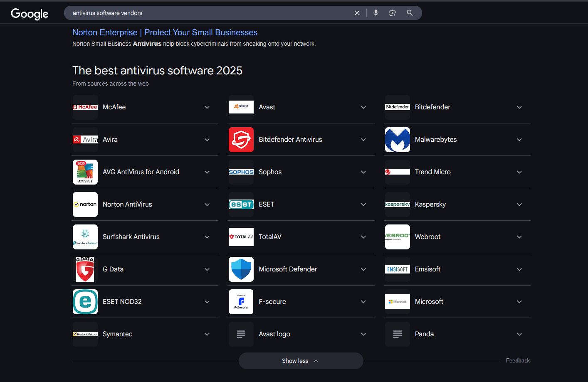Click the Avast logo placeholder icon

[x=241, y=334]
